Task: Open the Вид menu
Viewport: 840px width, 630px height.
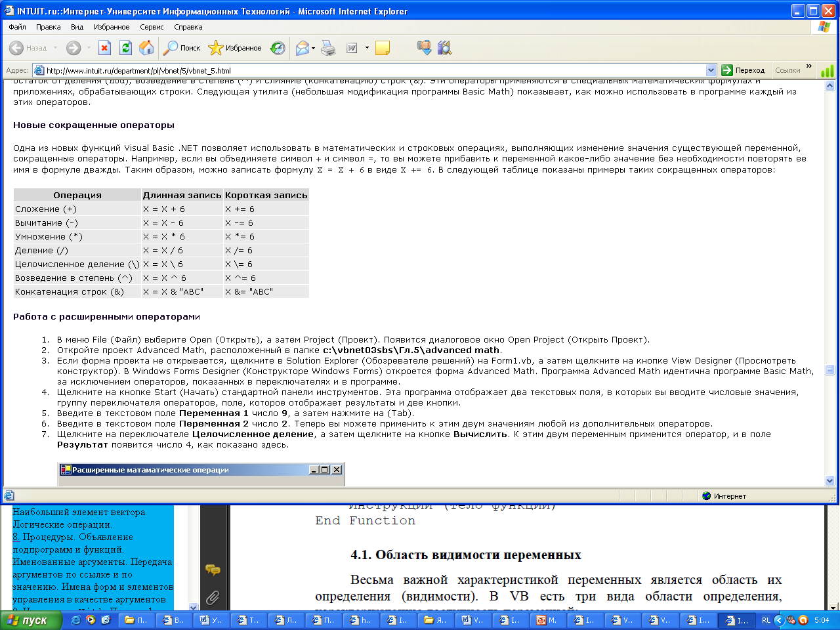Action: (77, 27)
